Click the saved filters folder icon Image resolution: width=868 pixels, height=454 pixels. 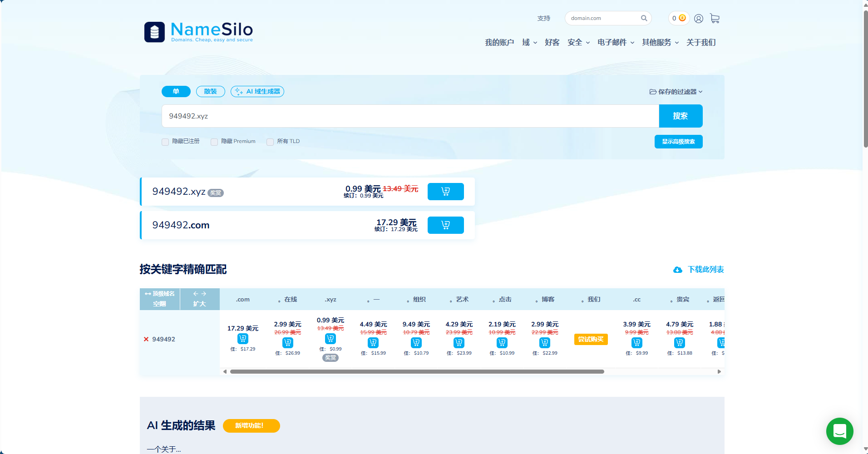point(653,92)
